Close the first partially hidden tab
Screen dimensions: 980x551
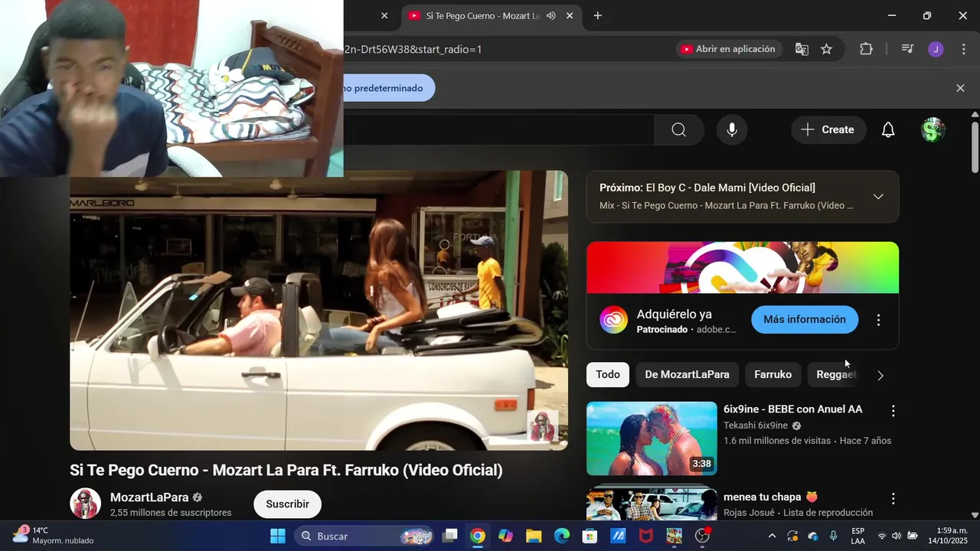pyautogui.click(x=384, y=15)
